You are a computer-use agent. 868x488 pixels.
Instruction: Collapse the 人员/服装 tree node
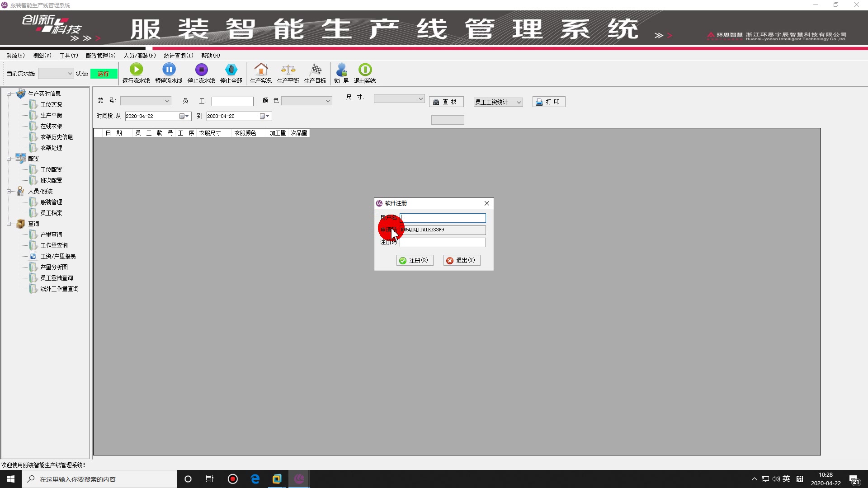tap(9, 192)
